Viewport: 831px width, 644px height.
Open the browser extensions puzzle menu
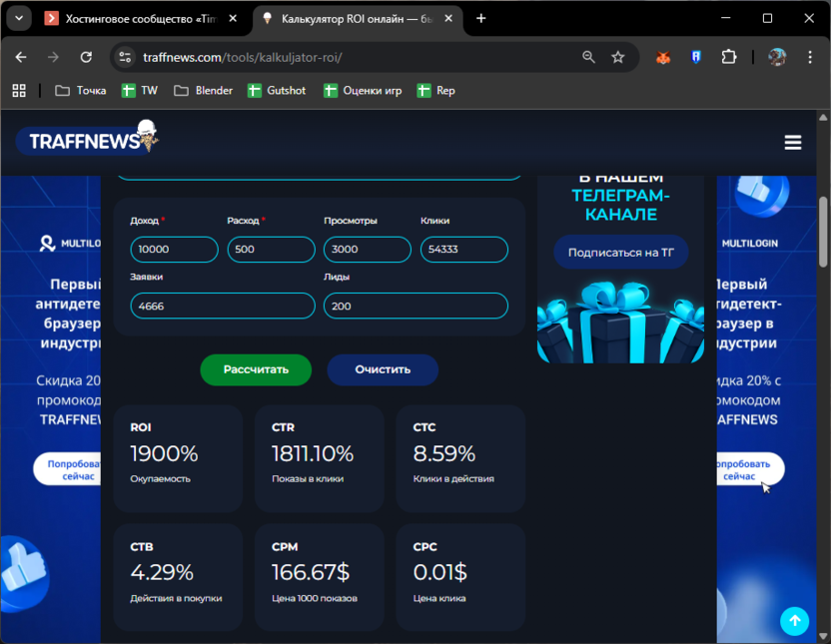pyautogui.click(x=729, y=57)
